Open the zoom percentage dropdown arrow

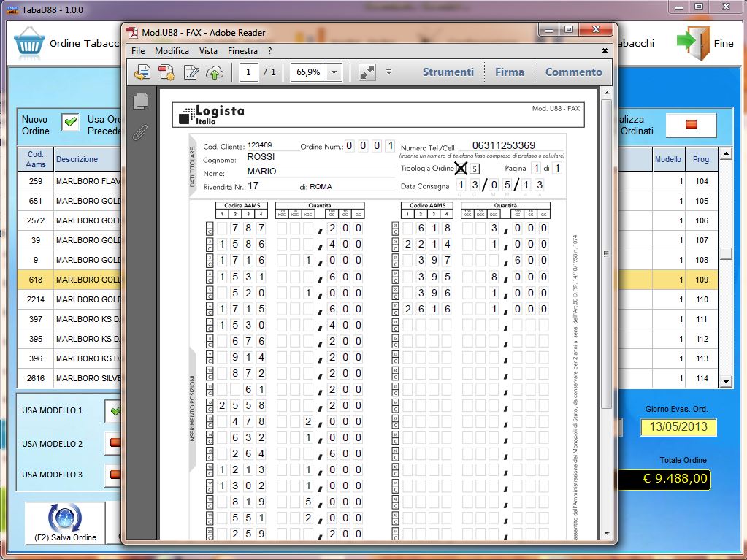tap(334, 72)
